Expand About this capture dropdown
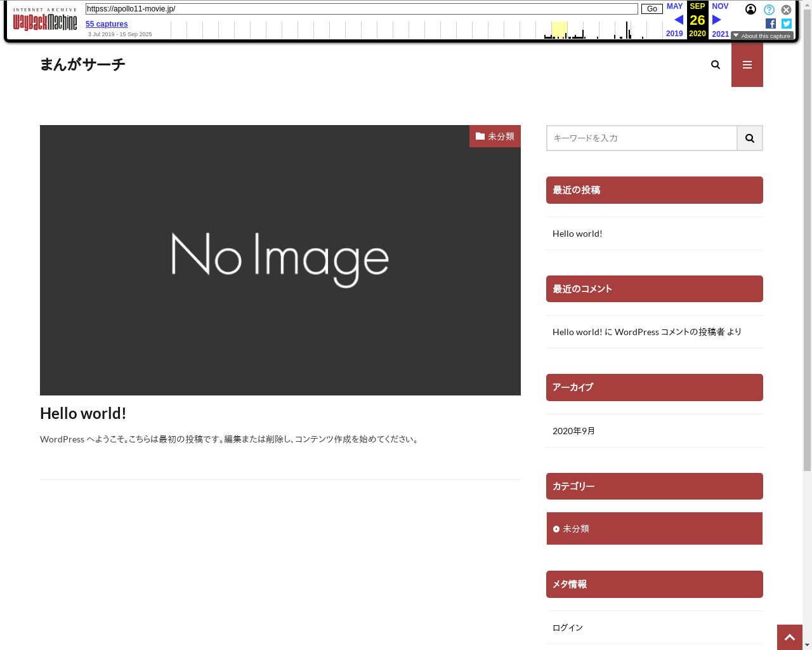 click(762, 36)
